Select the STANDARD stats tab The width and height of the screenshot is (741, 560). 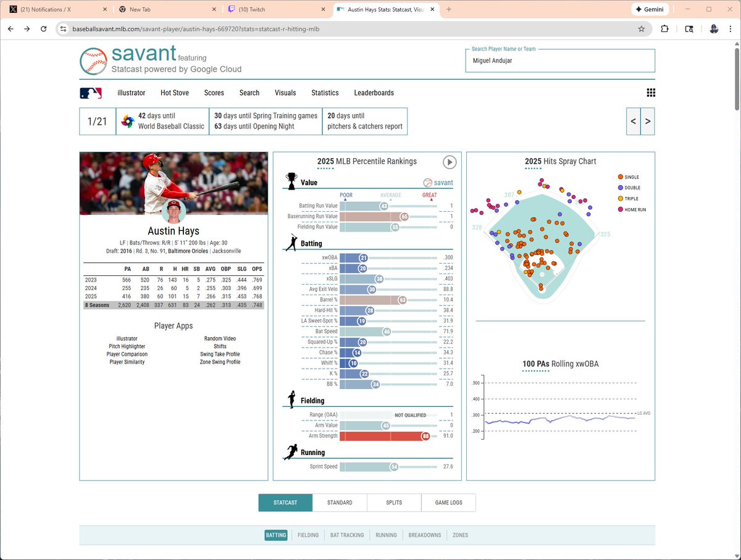pos(340,503)
